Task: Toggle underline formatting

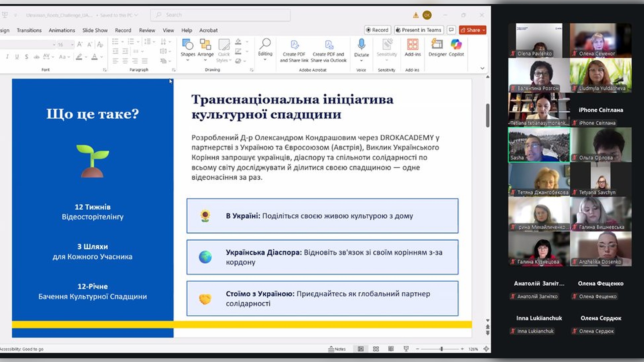Action: click(x=17, y=57)
